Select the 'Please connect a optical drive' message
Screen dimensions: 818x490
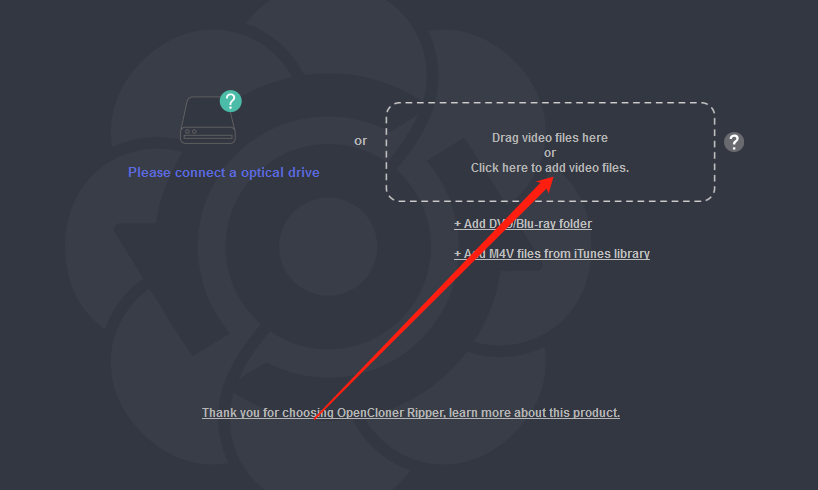click(224, 172)
